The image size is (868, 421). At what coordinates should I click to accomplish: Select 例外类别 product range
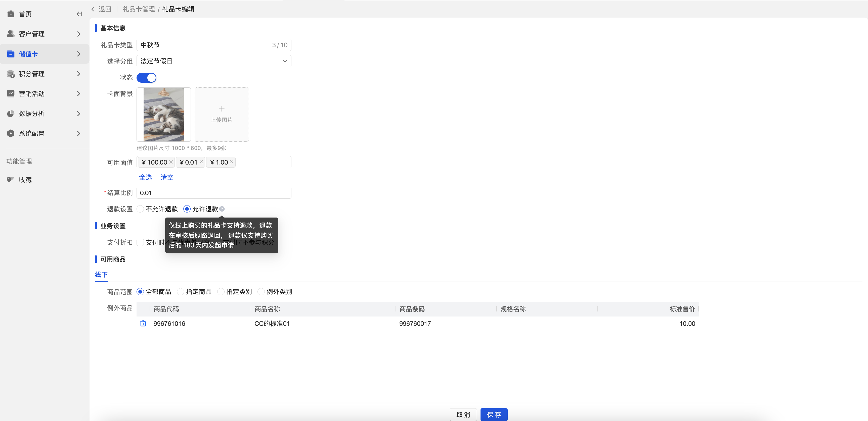pyautogui.click(x=261, y=292)
